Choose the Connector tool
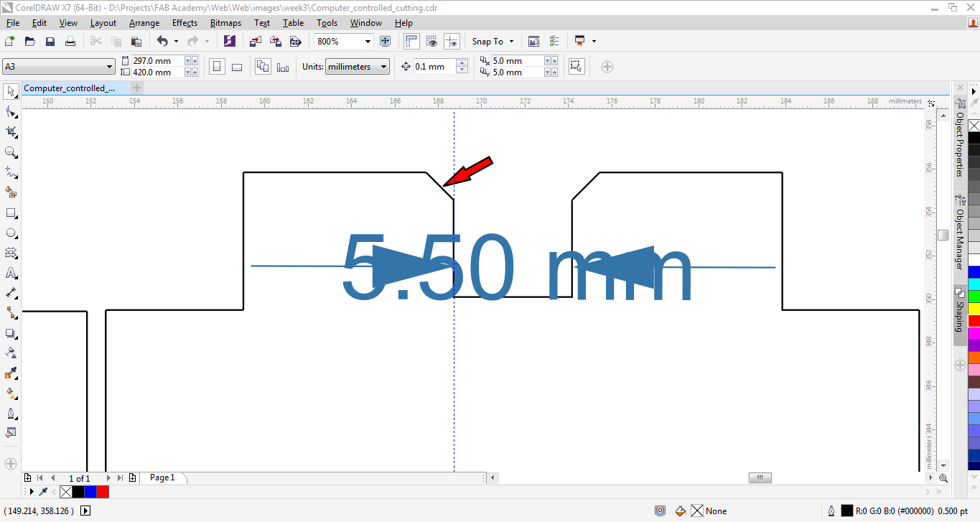 11,314
